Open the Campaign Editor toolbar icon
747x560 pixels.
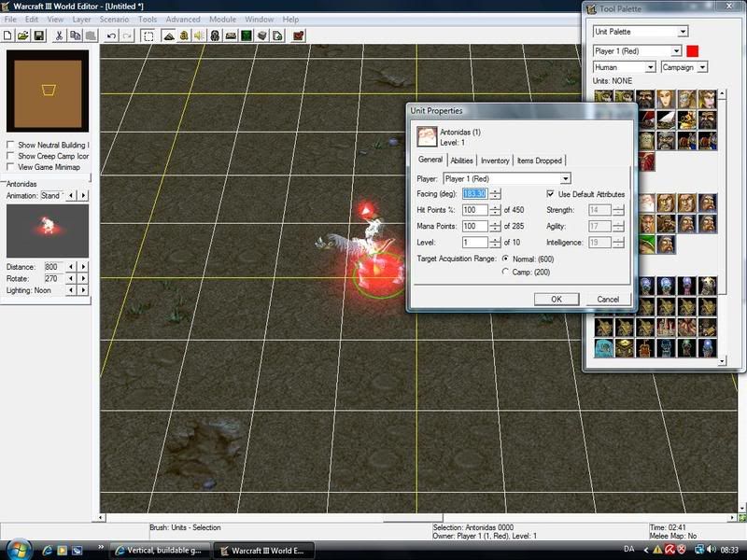point(231,35)
